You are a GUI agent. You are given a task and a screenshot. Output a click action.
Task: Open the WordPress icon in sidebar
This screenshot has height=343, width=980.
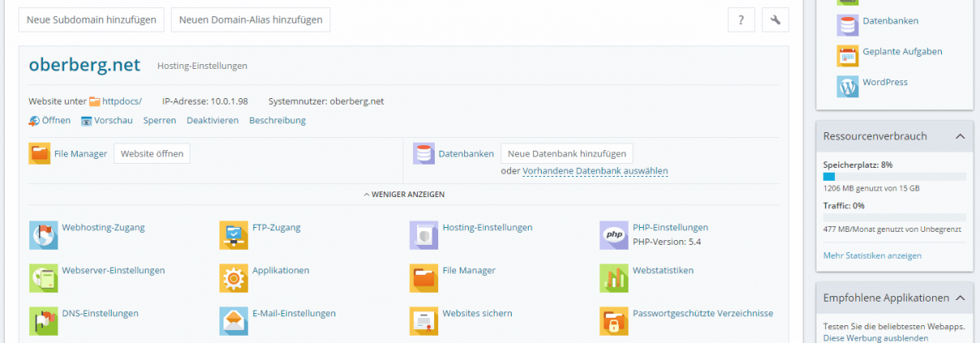(x=847, y=85)
